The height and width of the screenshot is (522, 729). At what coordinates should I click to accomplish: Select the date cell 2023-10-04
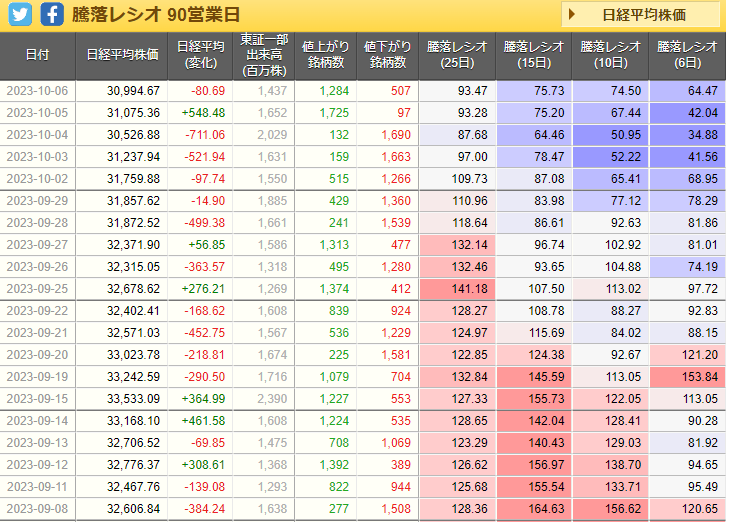(x=37, y=135)
